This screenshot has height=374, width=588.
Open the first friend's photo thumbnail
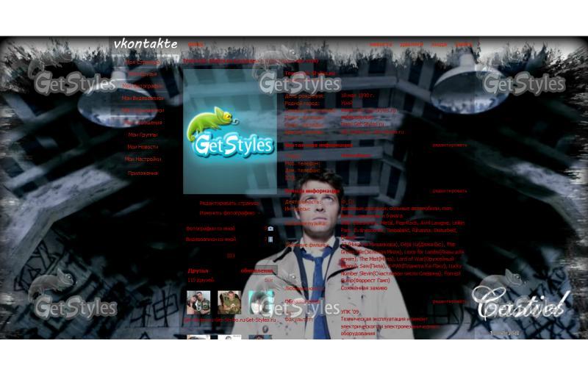tap(198, 303)
